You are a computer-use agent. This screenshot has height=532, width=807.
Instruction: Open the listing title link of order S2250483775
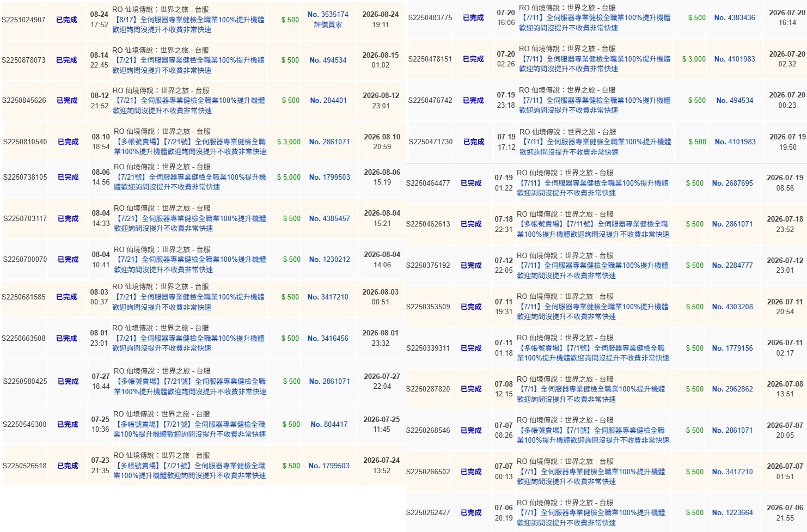(x=595, y=23)
